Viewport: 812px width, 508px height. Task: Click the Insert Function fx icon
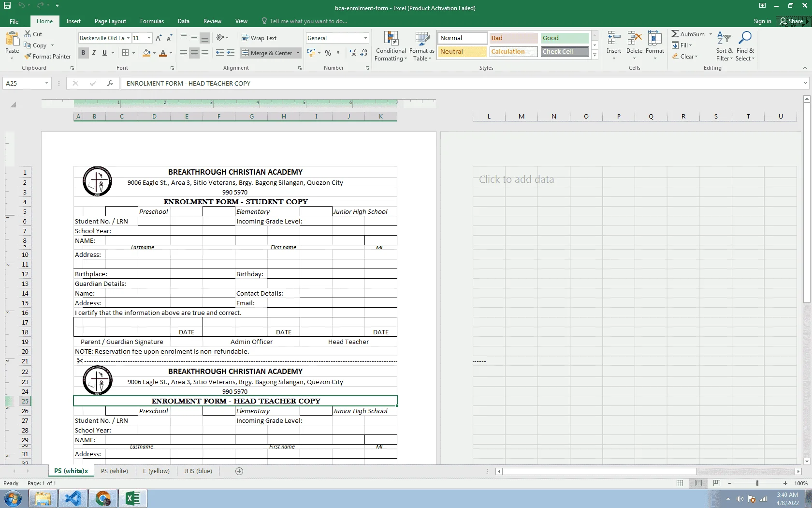[110, 83]
